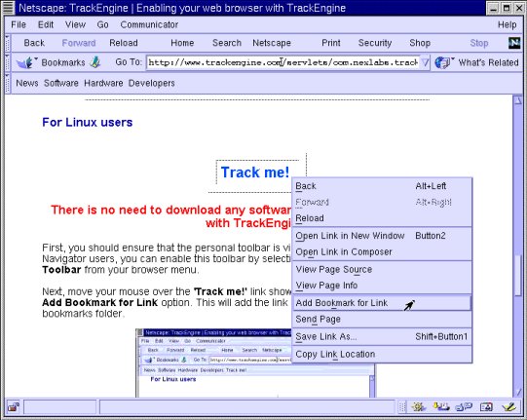The image size is (527, 420).
Task: Expand the URL history dropdown arrow
Action: 425,62
